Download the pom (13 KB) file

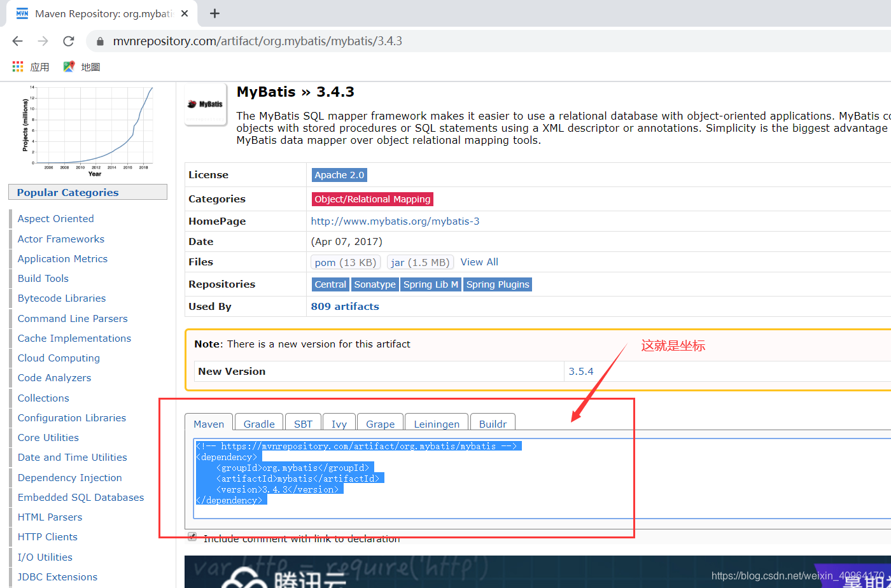[346, 262]
